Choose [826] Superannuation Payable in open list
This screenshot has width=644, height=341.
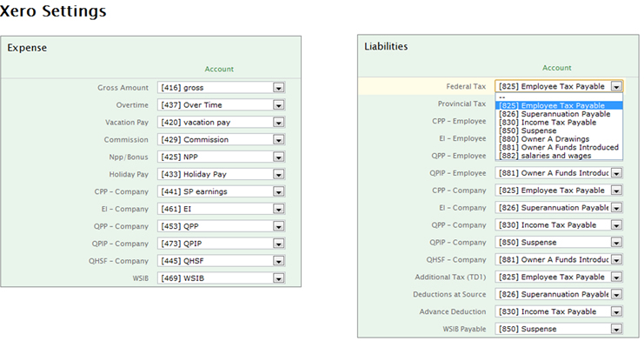click(x=559, y=114)
